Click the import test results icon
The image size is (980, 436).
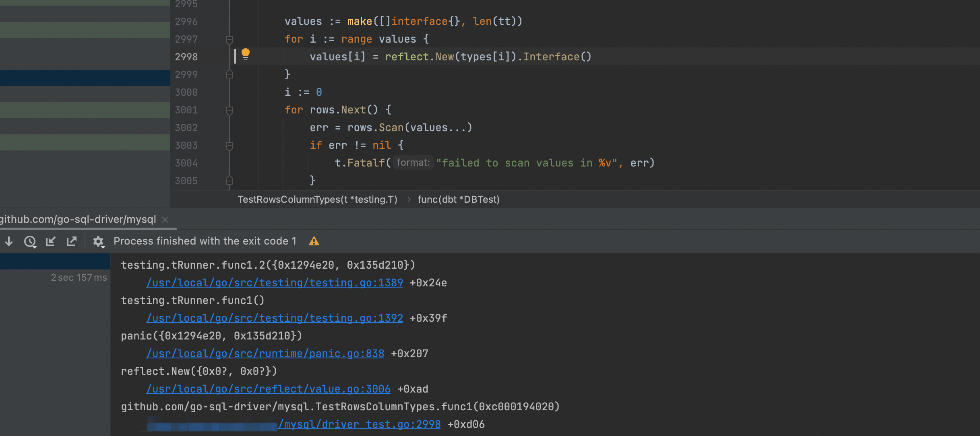[x=50, y=241]
